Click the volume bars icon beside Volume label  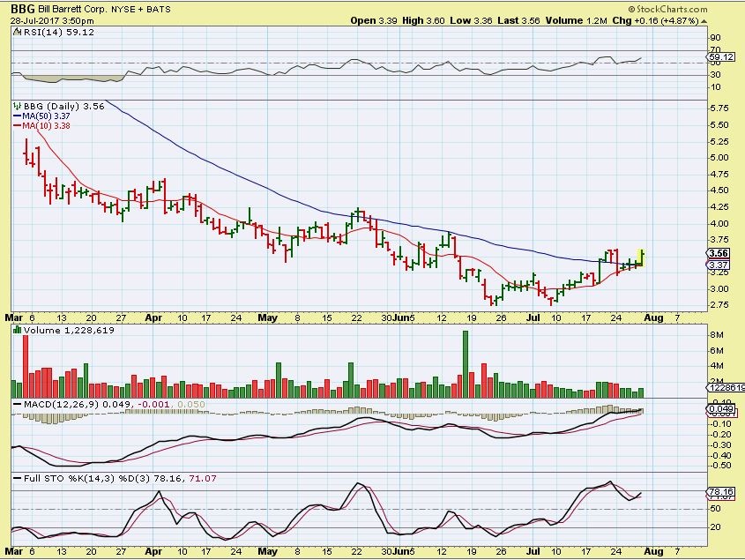pyautogui.click(x=17, y=330)
